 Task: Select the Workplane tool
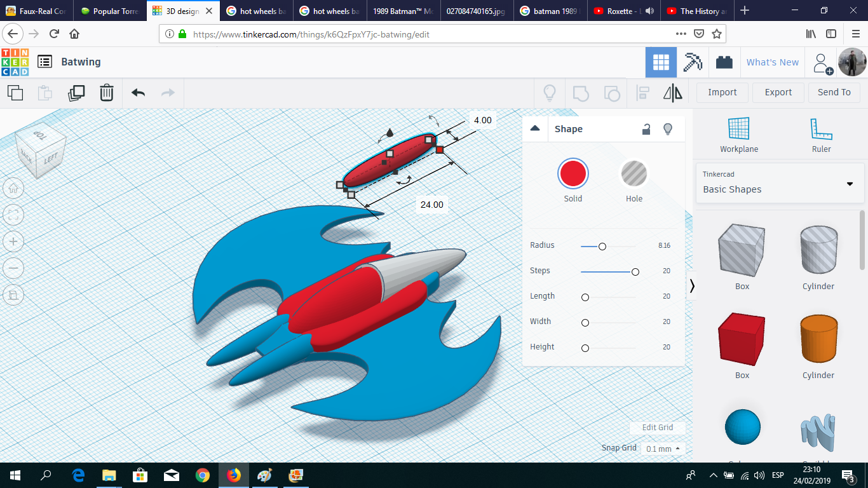pyautogui.click(x=739, y=135)
